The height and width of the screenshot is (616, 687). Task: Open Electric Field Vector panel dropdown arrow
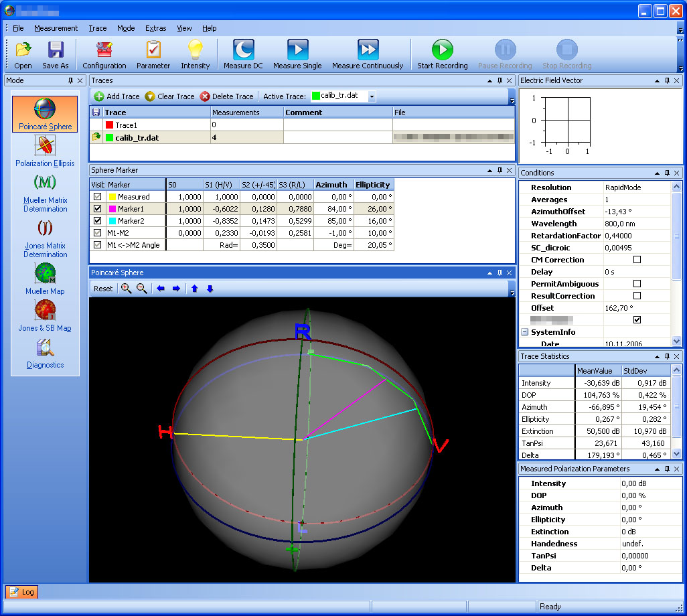coord(658,80)
